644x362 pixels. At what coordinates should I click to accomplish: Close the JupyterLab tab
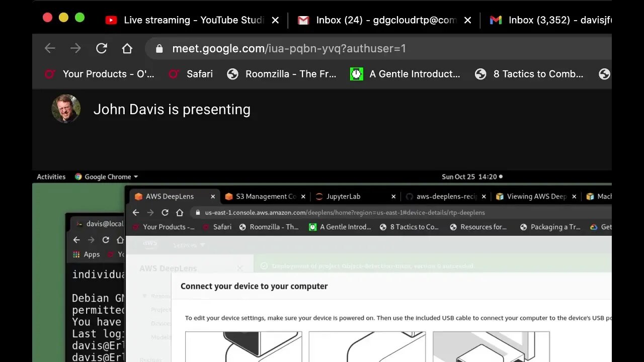click(393, 197)
